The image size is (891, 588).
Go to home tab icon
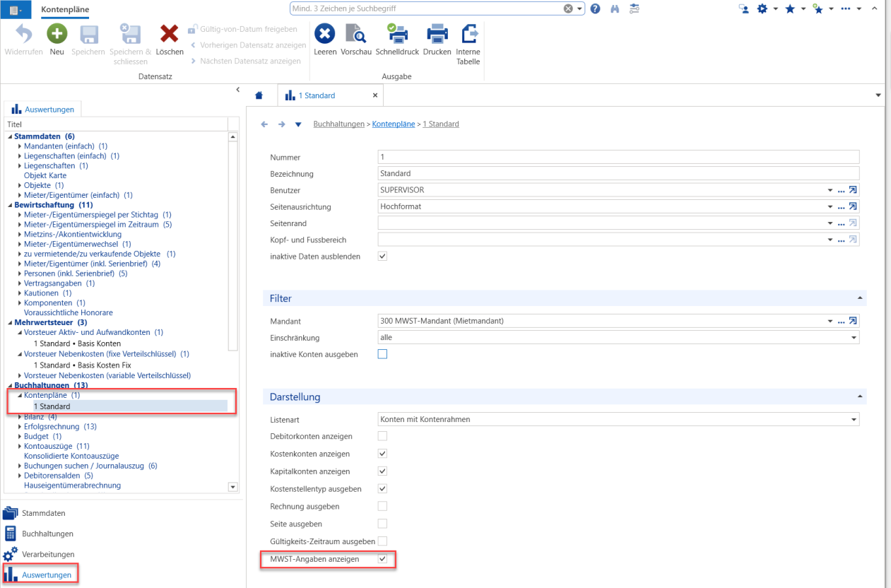[x=259, y=95]
